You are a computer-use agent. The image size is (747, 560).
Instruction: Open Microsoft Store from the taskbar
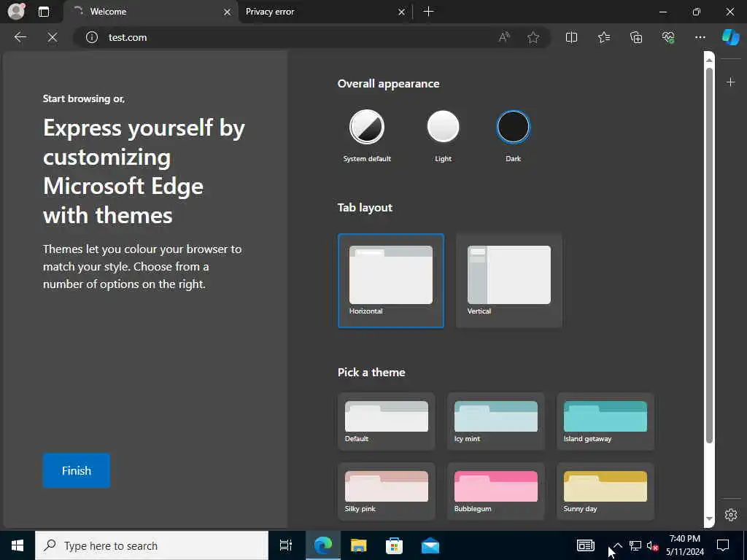point(394,545)
